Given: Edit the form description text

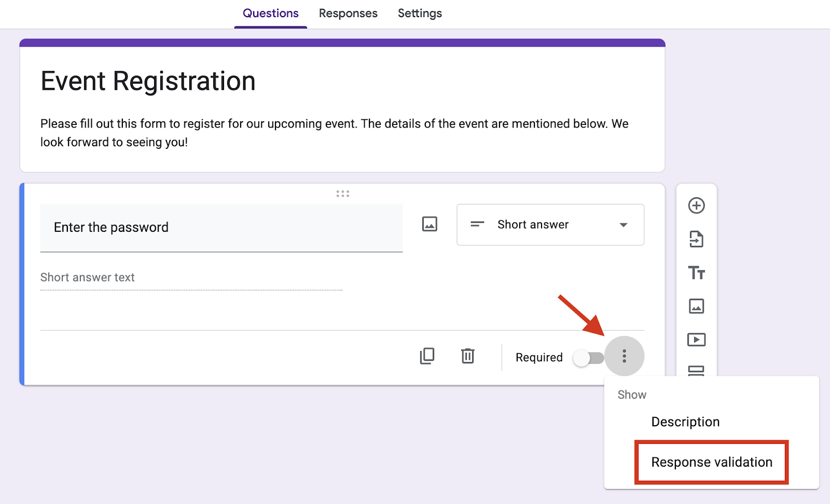Looking at the screenshot, I should click(x=334, y=133).
